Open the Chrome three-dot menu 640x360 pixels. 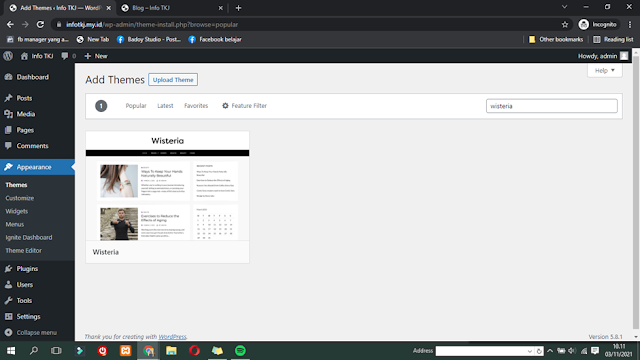tap(630, 24)
